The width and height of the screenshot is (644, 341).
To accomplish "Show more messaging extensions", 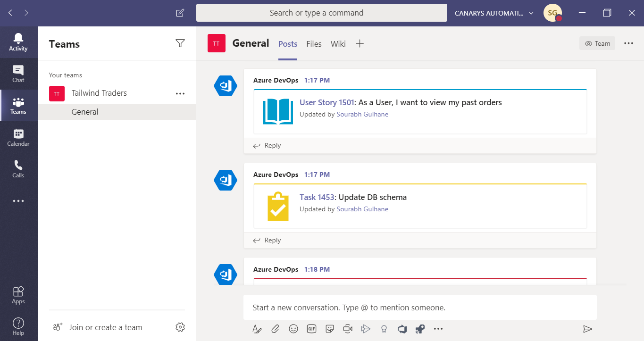I will coord(438,329).
